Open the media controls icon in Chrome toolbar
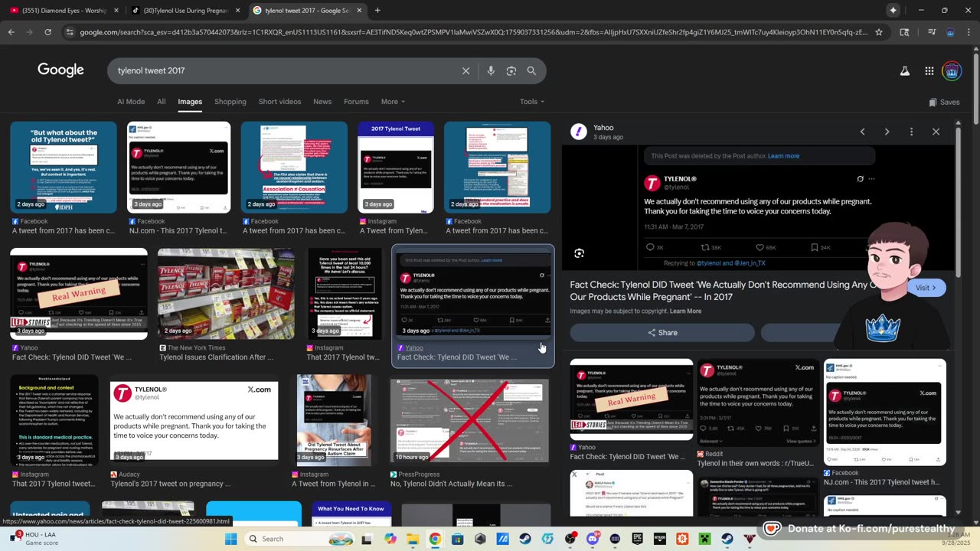The height and width of the screenshot is (551, 980). tap(932, 32)
